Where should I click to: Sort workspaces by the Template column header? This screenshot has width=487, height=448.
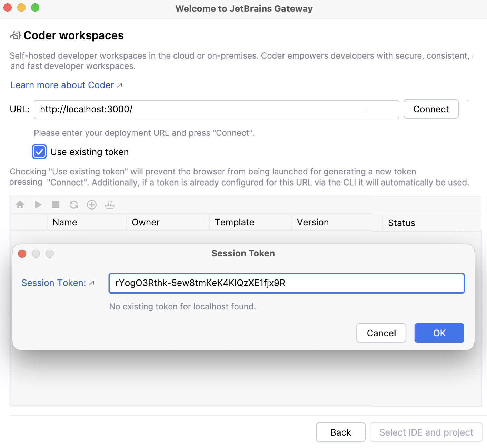coord(251,222)
